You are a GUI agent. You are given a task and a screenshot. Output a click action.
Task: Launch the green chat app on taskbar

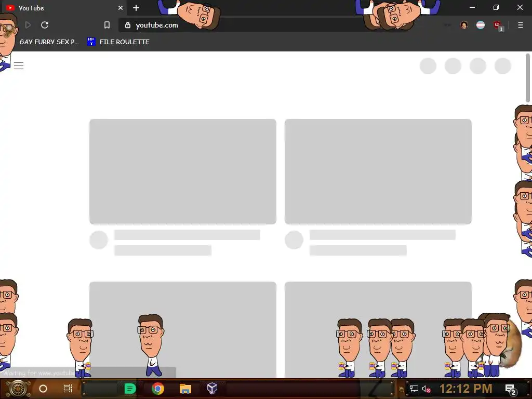point(130,389)
